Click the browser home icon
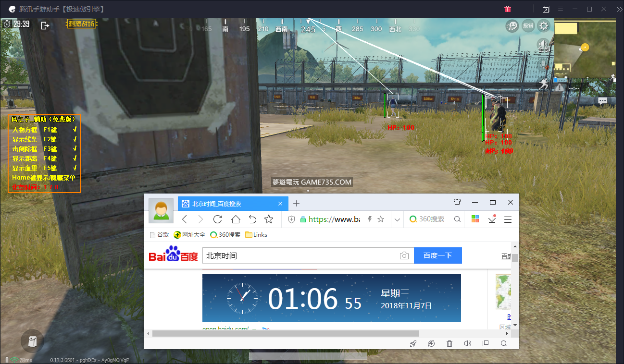This screenshot has height=364, width=624. click(x=235, y=219)
